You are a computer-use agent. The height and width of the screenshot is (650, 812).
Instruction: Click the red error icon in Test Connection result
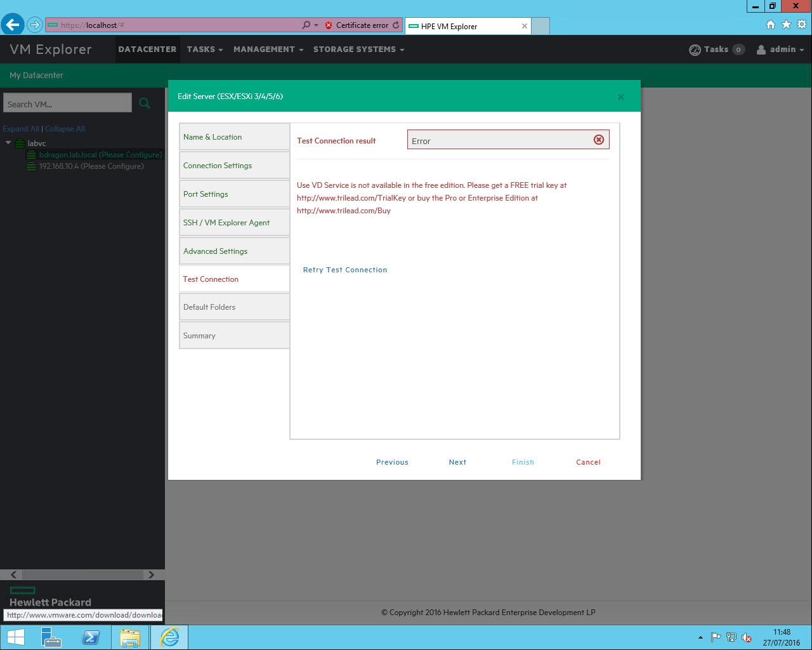[x=598, y=140]
